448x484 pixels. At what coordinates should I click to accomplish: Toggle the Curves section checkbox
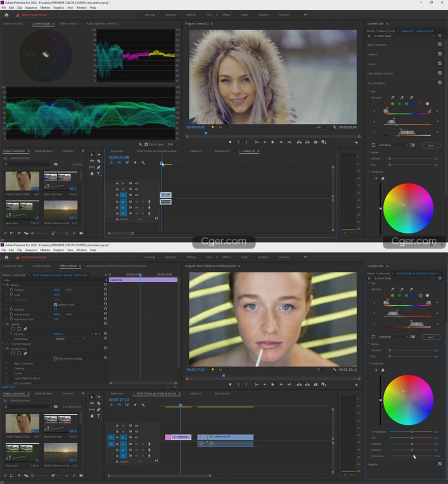tap(440, 64)
